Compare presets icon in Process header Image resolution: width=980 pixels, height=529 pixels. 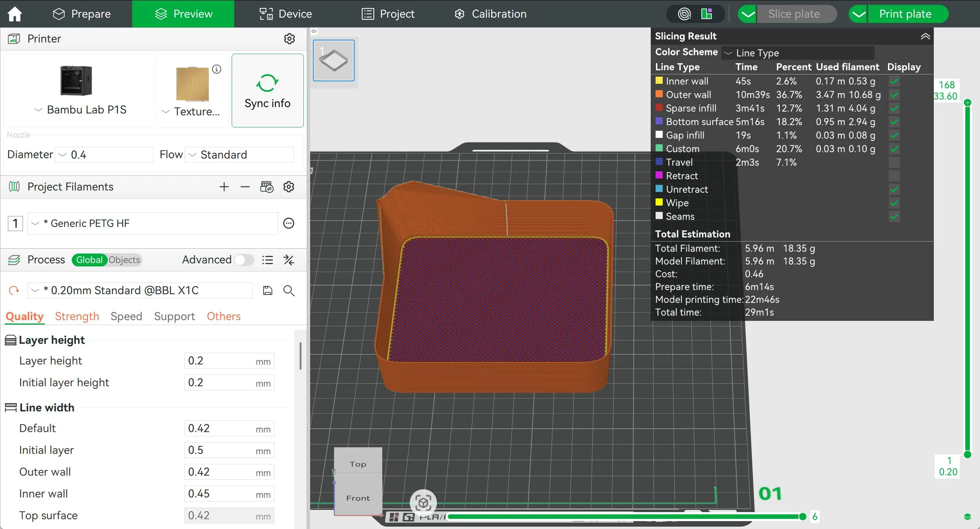click(289, 260)
